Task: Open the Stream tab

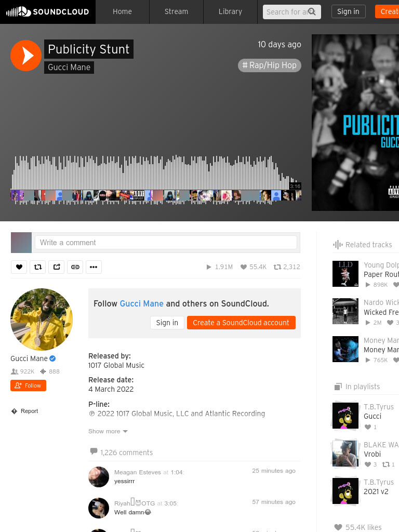Action: (177, 12)
